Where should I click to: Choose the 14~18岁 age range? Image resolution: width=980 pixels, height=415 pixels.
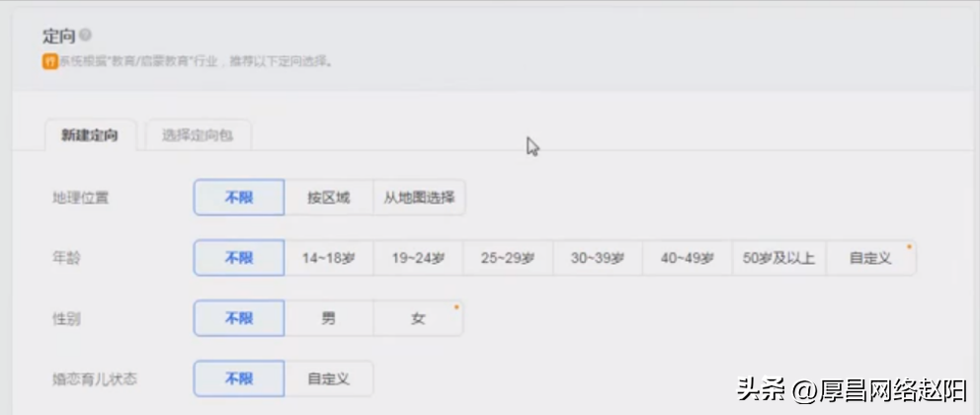(x=329, y=258)
